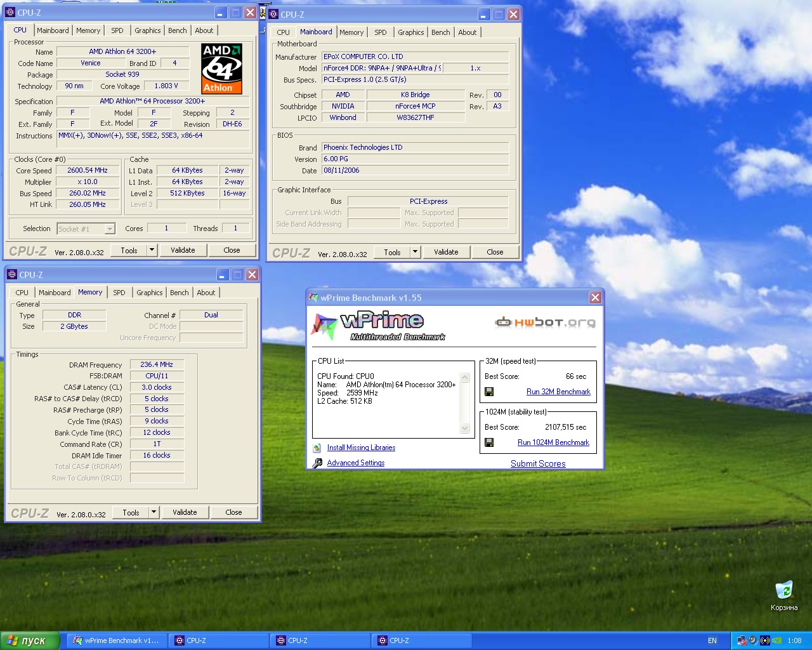
Task: Click the NVIDIA tray icon in the system tray
Action: click(777, 640)
